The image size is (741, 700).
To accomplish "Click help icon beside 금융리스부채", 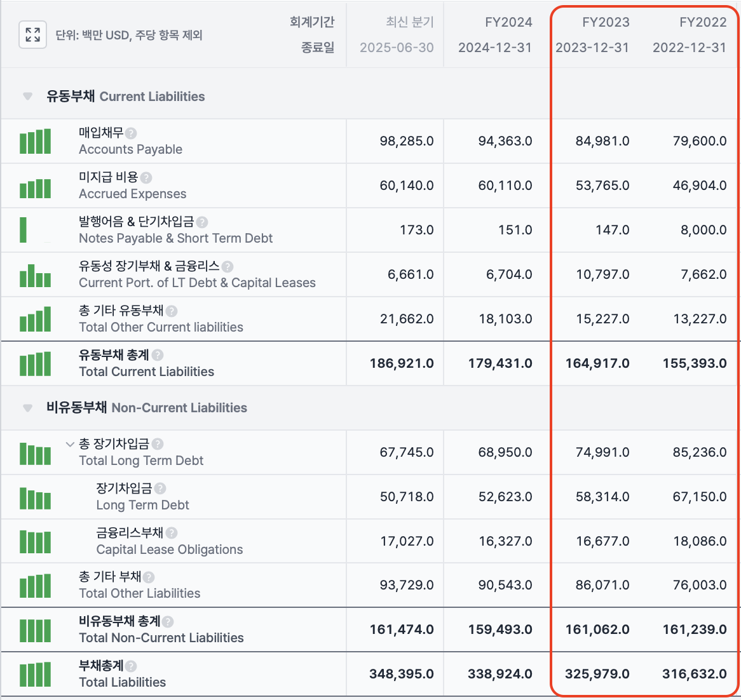I will tap(172, 534).
